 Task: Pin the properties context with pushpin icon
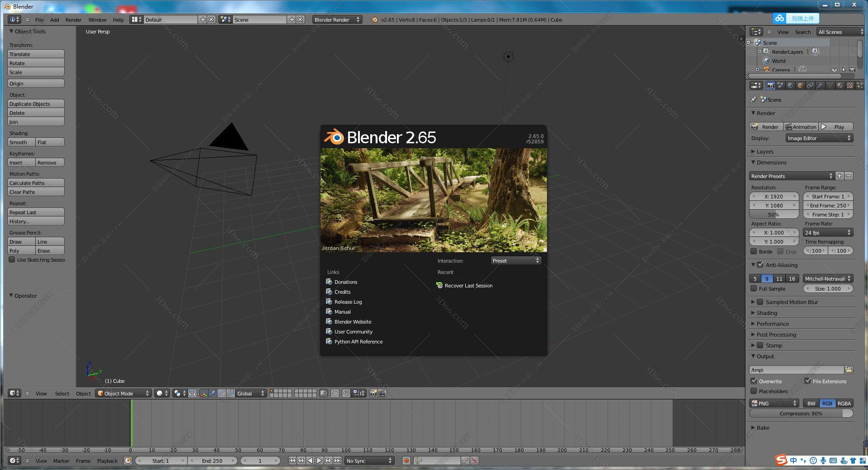[x=753, y=99]
